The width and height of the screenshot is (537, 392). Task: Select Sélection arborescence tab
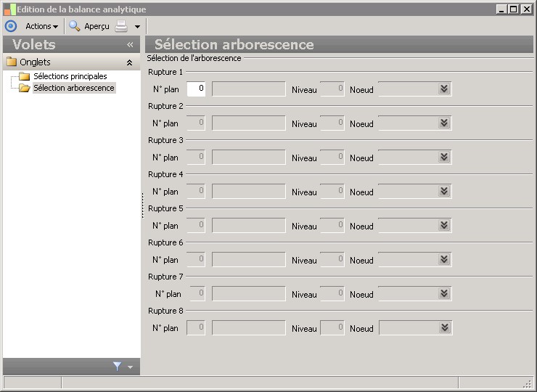point(74,88)
